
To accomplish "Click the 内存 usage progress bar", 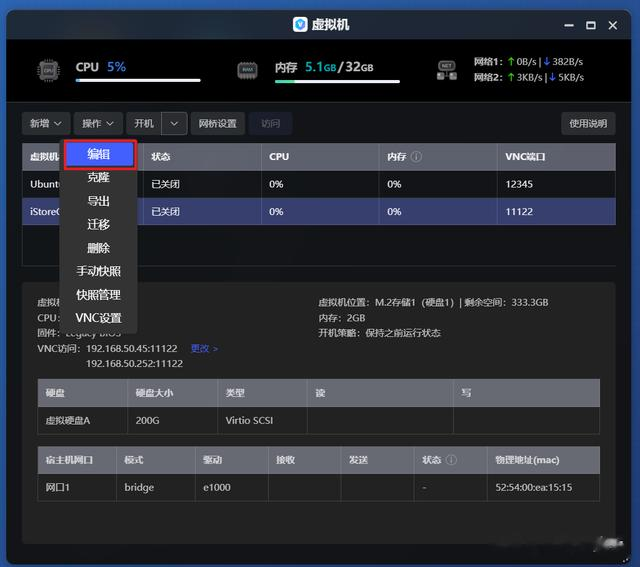I will click(337, 81).
